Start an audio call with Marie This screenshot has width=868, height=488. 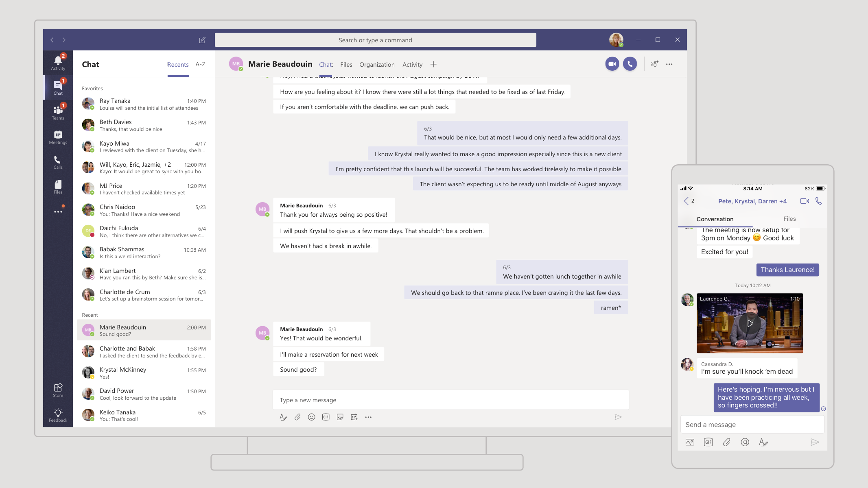[630, 64]
